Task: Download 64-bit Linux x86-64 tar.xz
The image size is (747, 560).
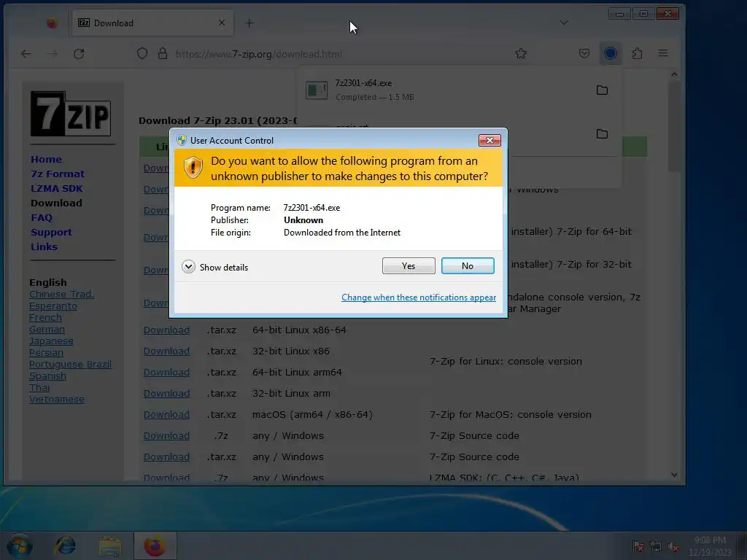Action: tap(166, 330)
